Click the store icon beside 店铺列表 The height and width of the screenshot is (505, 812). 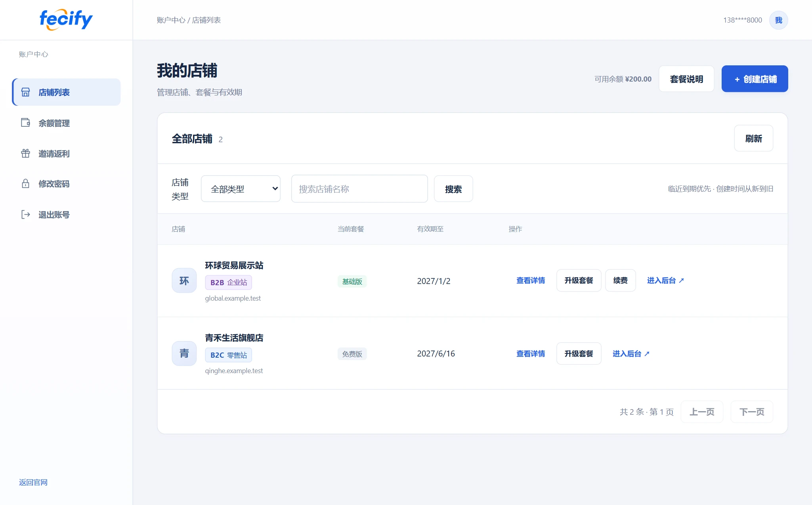point(25,92)
